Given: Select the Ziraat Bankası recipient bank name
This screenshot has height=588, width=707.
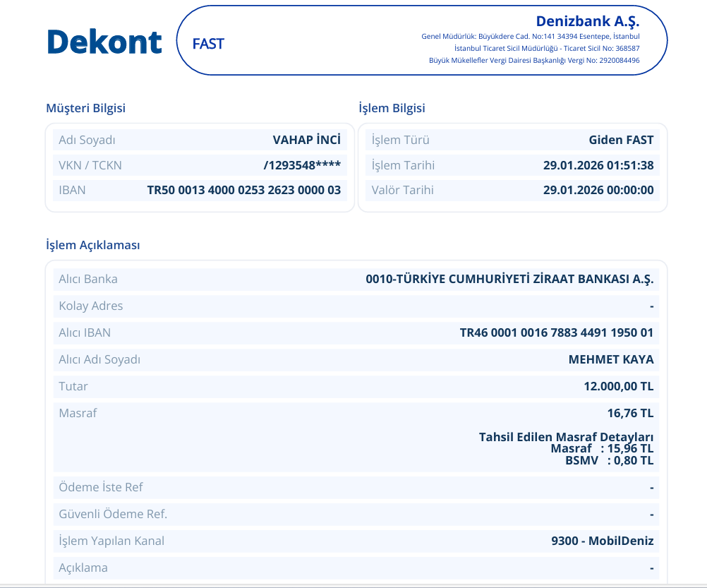Looking at the screenshot, I should (x=509, y=279).
